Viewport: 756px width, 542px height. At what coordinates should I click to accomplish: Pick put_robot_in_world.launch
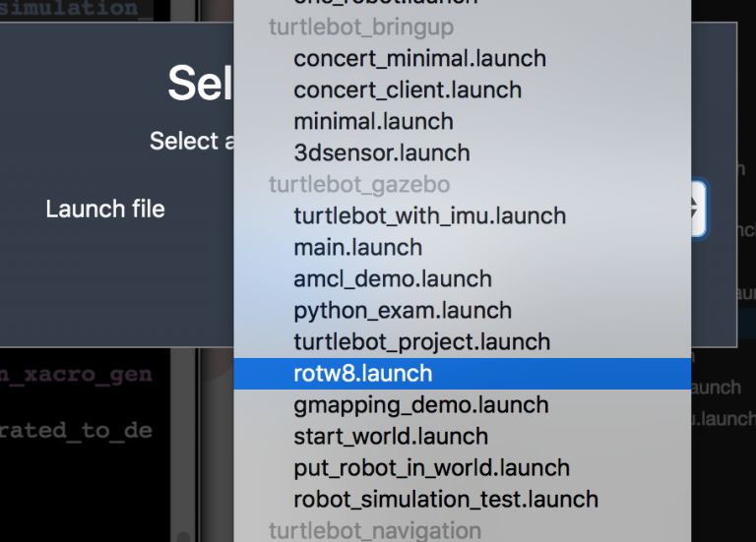(x=462, y=468)
